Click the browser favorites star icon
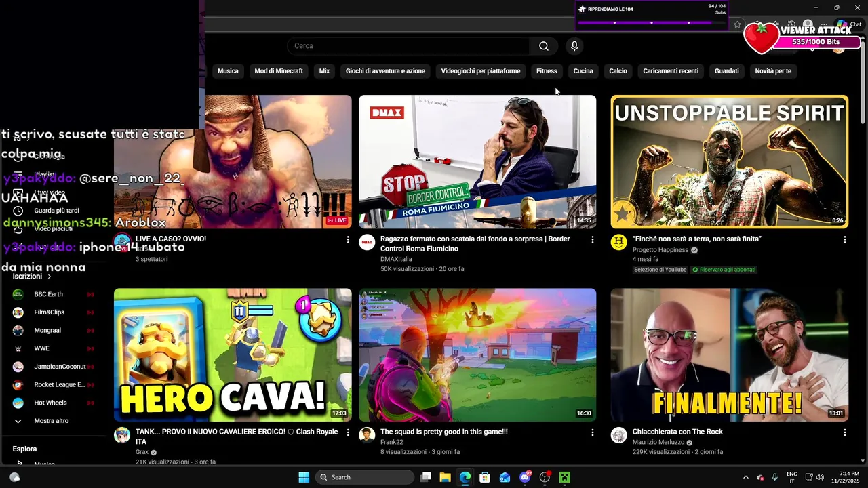The image size is (868, 488). tap(738, 24)
